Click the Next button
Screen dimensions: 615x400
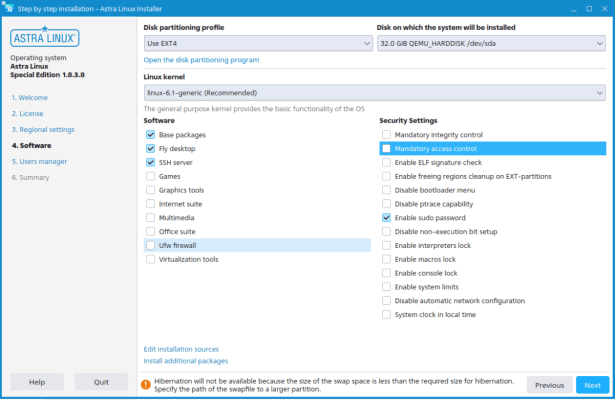click(x=592, y=385)
